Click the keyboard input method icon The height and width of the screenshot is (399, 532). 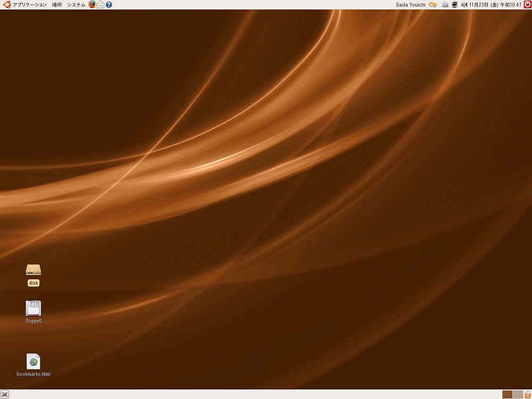pyautogui.click(x=445, y=5)
